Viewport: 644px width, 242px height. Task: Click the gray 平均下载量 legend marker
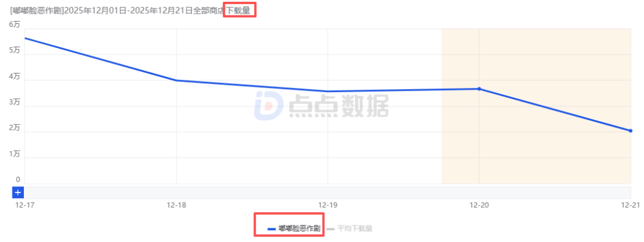[330, 229]
